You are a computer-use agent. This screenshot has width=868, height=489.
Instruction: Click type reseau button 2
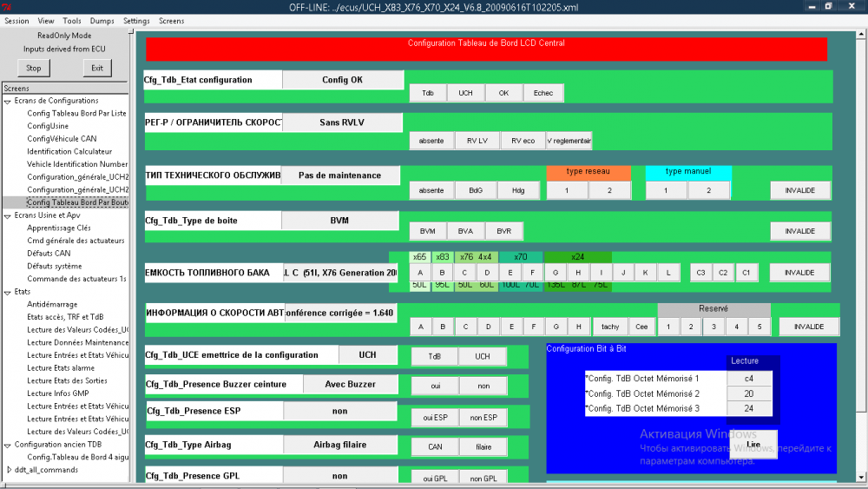609,190
